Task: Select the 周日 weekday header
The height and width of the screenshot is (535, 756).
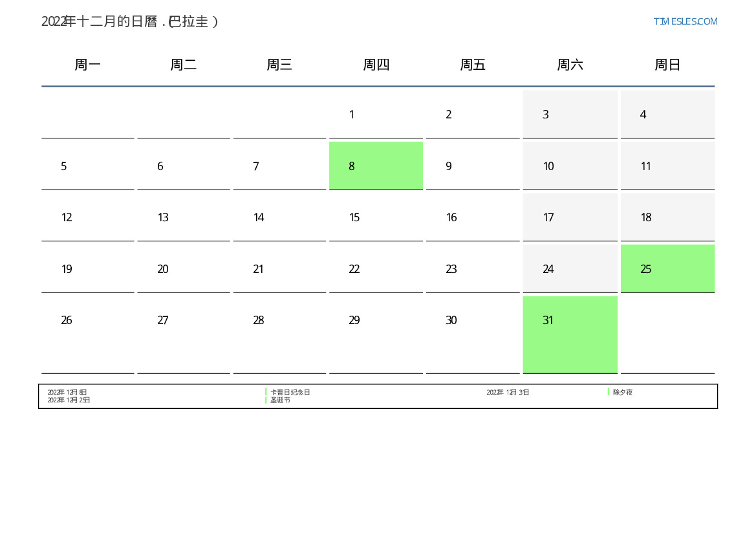Action: tap(667, 65)
